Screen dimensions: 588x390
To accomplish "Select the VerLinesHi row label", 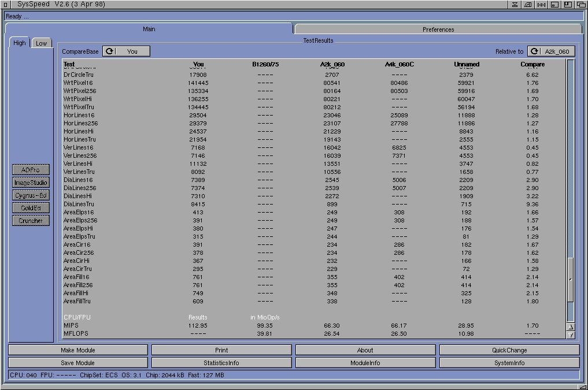I will tap(77, 164).
